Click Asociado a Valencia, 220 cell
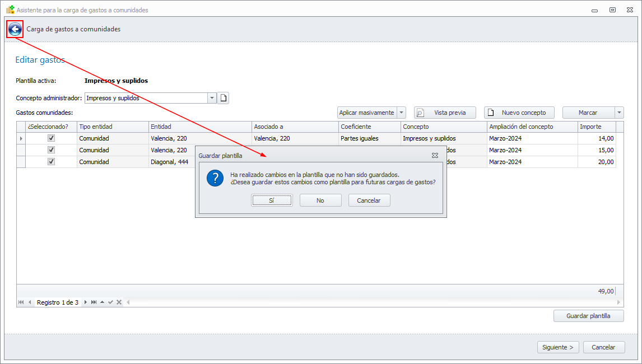 tap(295, 138)
